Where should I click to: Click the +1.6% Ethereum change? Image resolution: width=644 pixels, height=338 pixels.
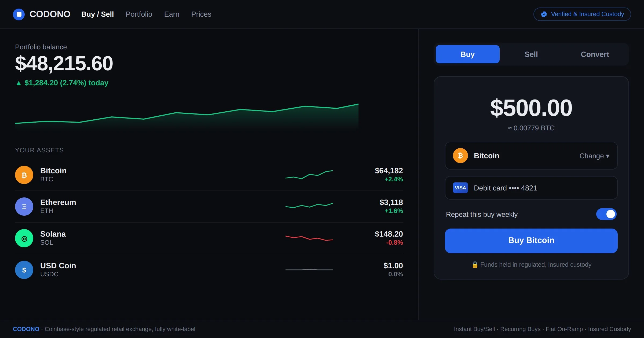pos(394,211)
